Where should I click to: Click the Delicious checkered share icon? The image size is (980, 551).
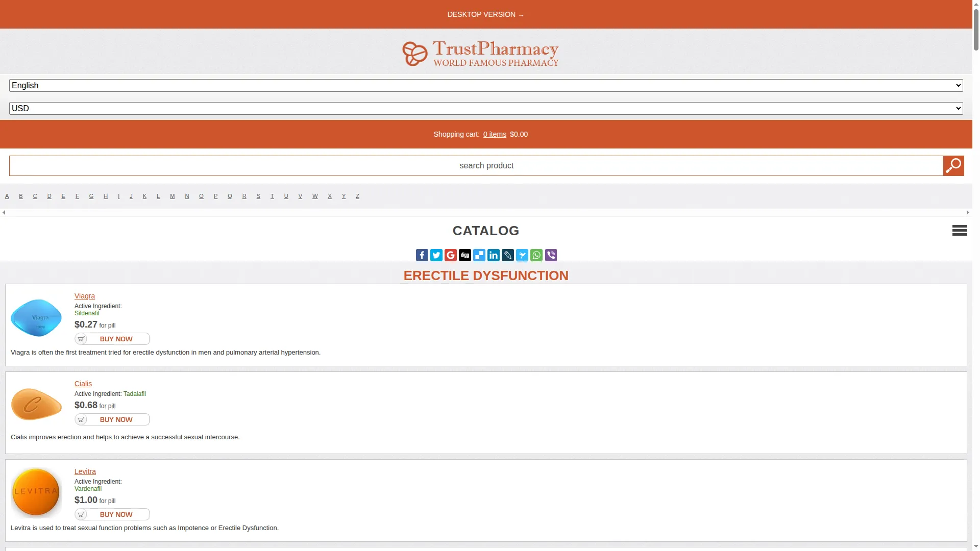479,255
